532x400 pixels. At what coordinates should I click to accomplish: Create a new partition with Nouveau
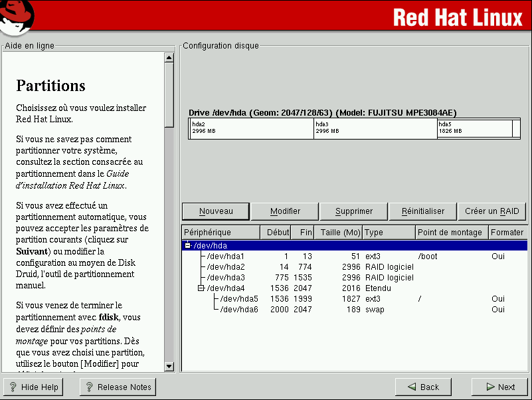click(216, 211)
